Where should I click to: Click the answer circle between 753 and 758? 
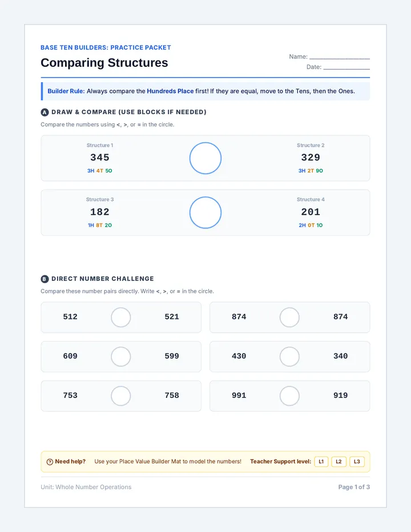[121, 396]
